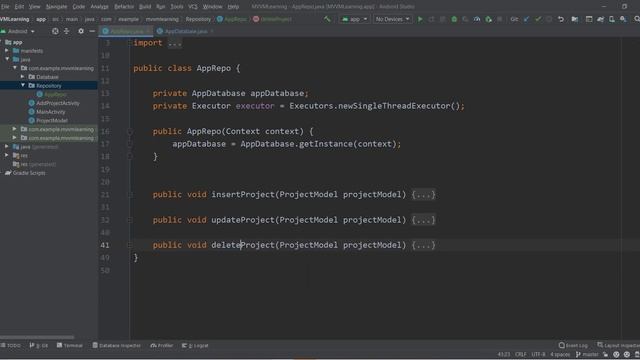Open the Refactor menu
Viewport: 640px width, 360px height.
[124, 7]
